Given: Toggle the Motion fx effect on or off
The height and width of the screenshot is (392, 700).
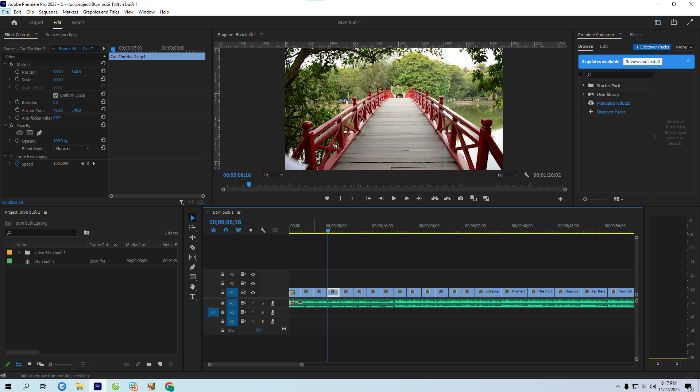Looking at the screenshot, I should coord(12,64).
